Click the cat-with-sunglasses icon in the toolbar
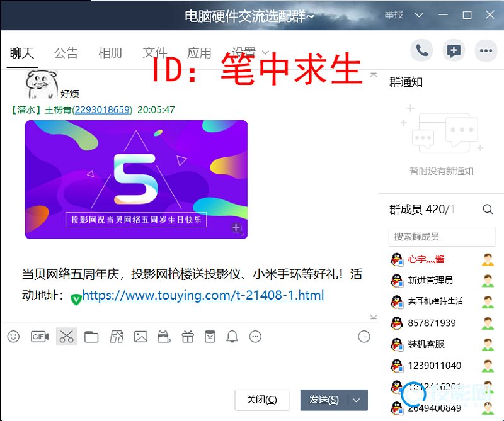 point(164,337)
